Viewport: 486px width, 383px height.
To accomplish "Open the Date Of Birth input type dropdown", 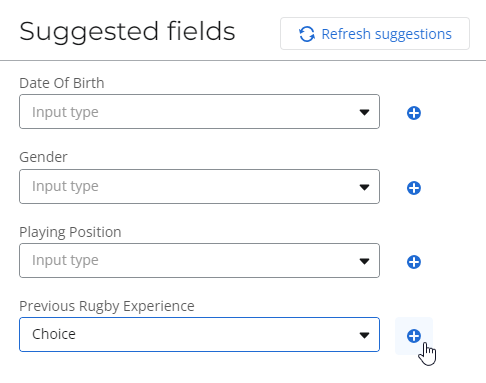I will 199,112.
